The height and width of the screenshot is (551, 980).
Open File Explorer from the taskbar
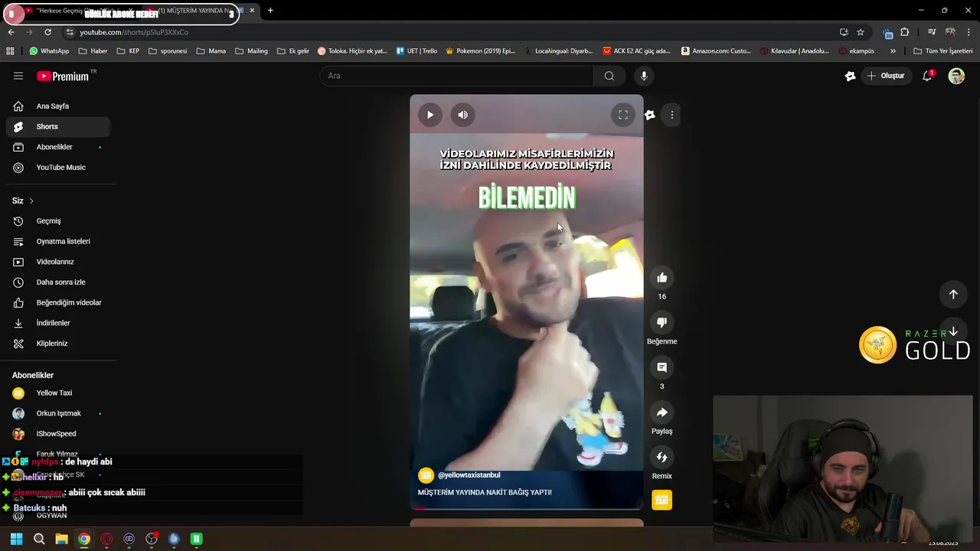(61, 539)
